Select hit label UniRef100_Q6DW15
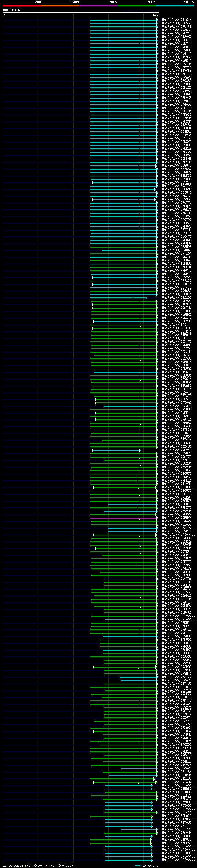Image resolution: width=197 pixels, height=868 pixels. click(x=176, y=294)
